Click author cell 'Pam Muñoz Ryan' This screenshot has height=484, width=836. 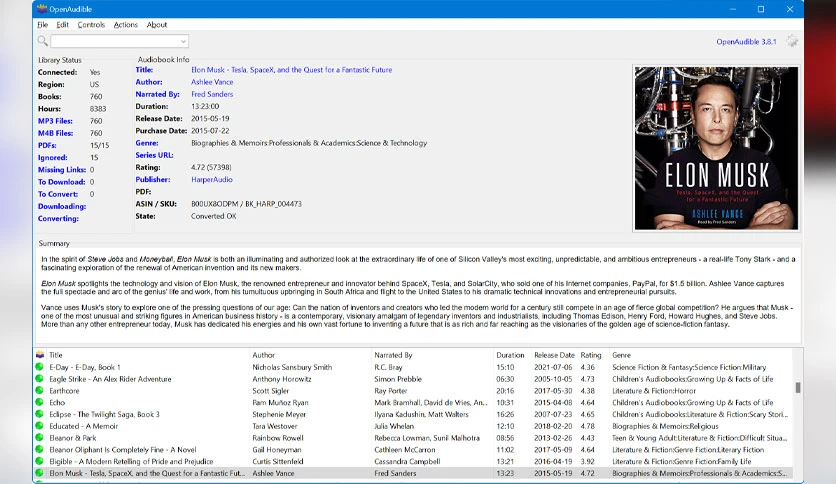(x=280, y=402)
